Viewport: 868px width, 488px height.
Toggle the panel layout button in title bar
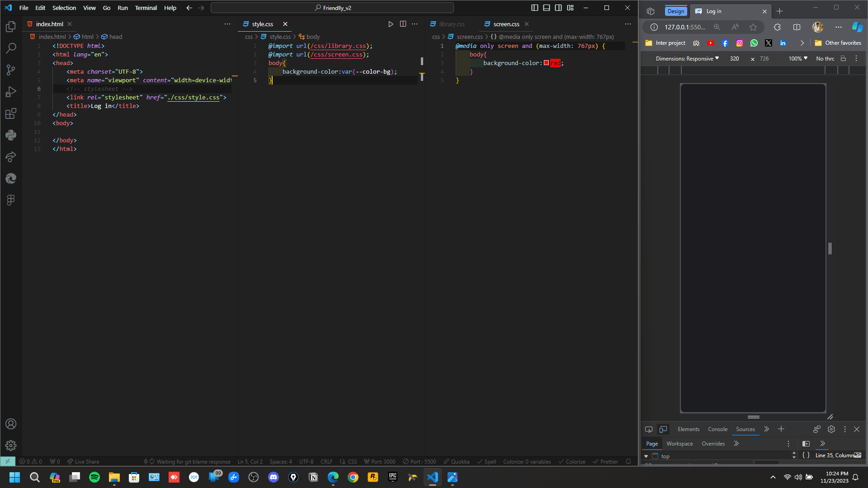tap(547, 8)
